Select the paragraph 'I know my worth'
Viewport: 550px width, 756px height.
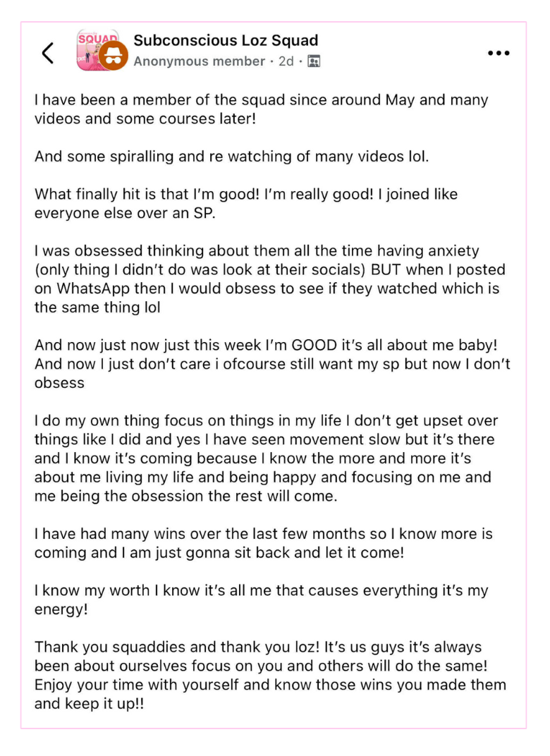click(x=262, y=599)
